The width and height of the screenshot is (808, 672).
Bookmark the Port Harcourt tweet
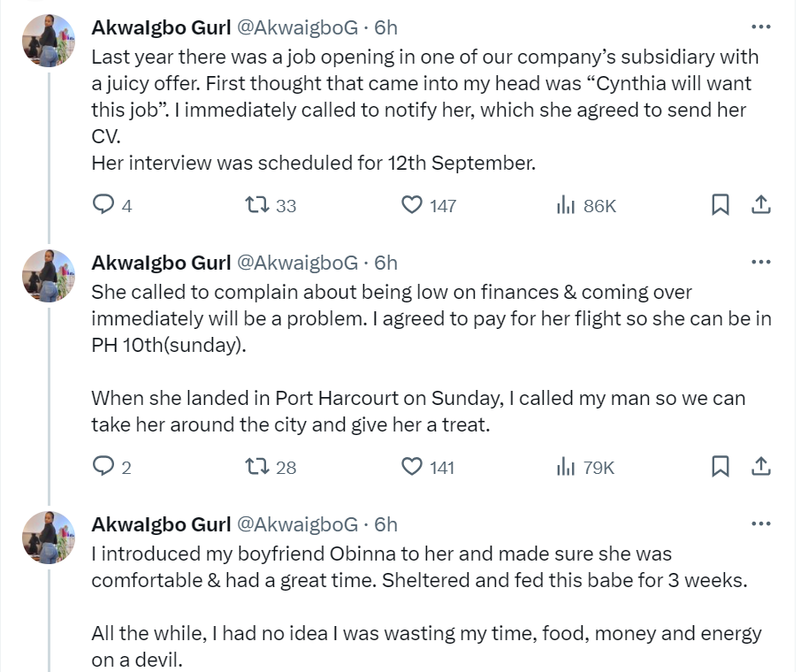click(x=720, y=467)
